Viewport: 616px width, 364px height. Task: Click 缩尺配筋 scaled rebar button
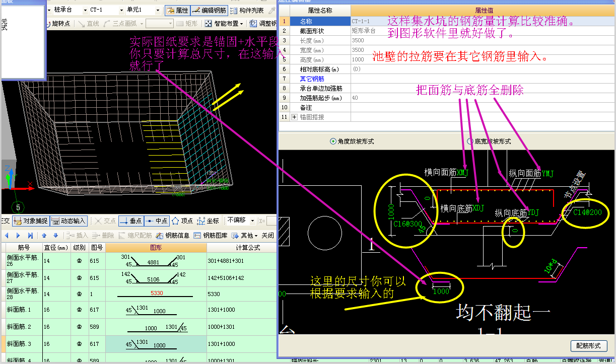[x=135, y=235]
